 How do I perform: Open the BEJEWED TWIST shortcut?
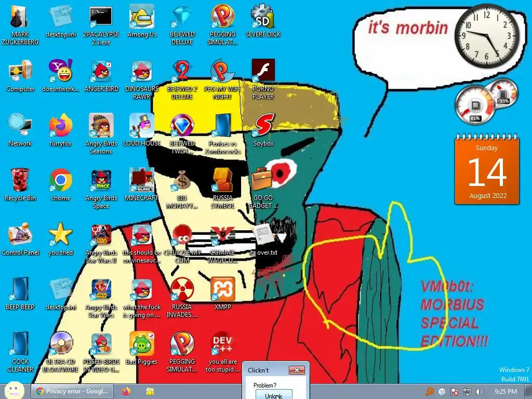click(182, 135)
